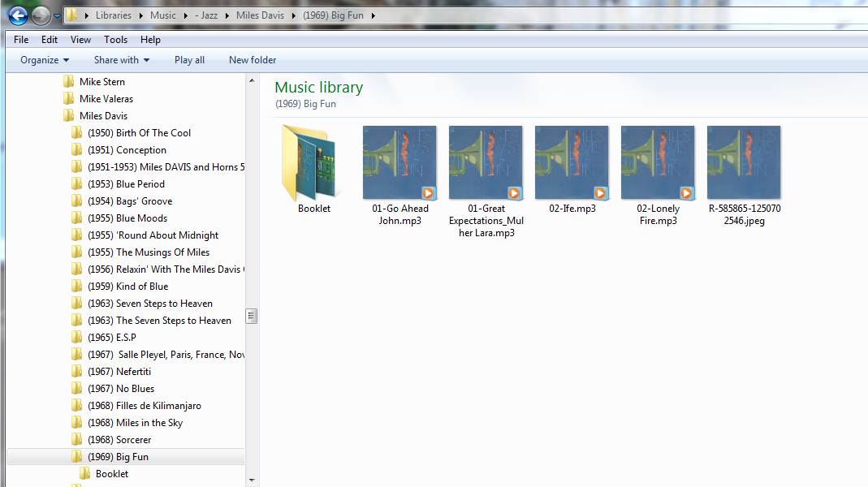Viewport: 868px width, 487px height.
Task: Click the New folder button
Action: point(252,59)
